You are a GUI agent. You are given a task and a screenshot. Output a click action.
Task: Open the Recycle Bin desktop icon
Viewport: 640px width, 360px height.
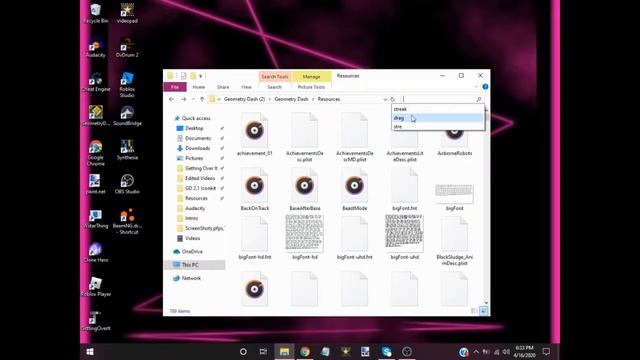(96, 13)
